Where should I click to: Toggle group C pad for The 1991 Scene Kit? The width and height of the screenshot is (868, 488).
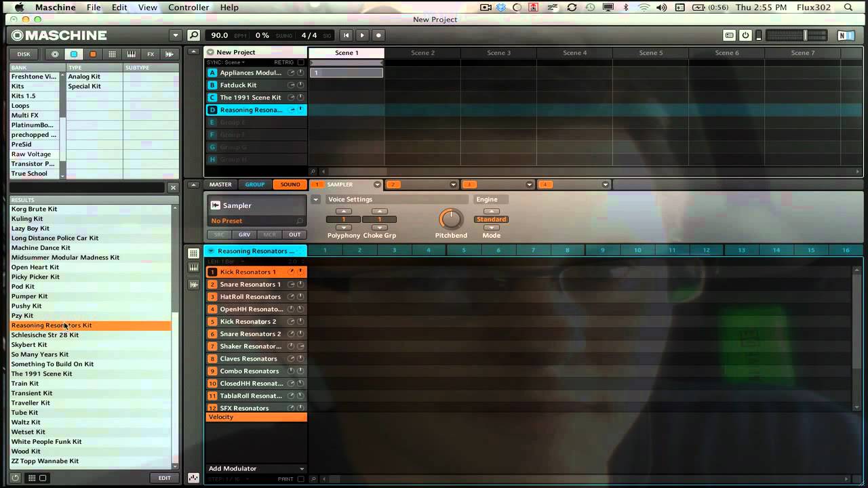pyautogui.click(x=212, y=97)
